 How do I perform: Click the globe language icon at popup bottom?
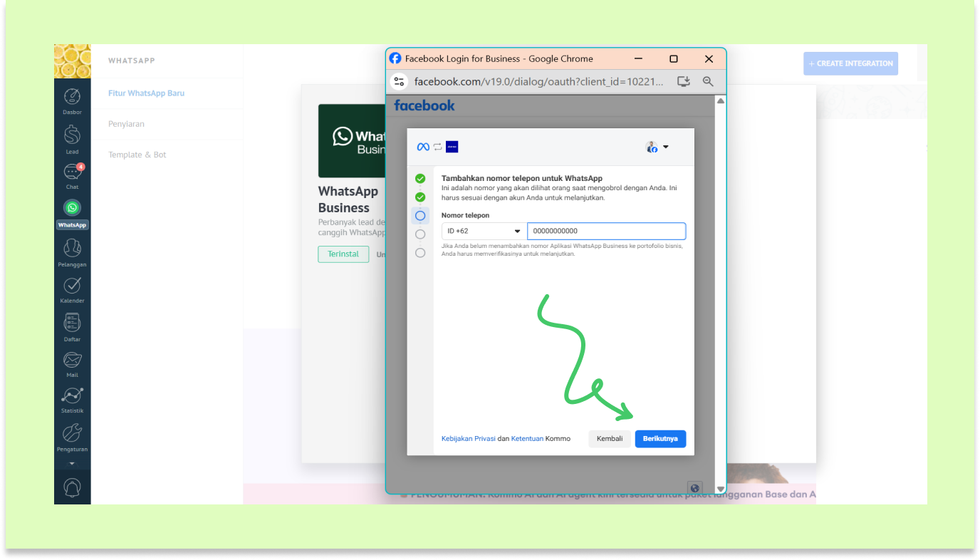(695, 488)
